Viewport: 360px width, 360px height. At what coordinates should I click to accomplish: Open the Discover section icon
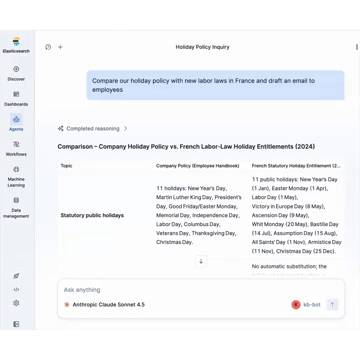point(16,69)
